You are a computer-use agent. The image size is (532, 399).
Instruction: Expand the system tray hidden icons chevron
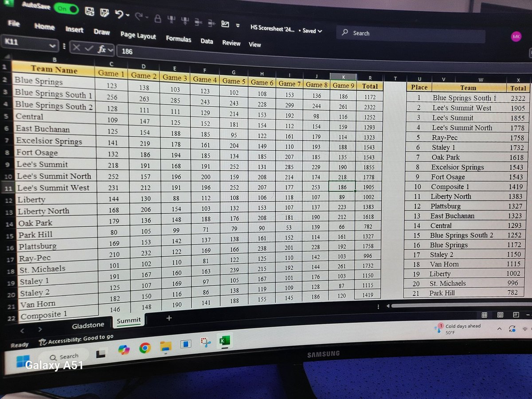point(499,329)
